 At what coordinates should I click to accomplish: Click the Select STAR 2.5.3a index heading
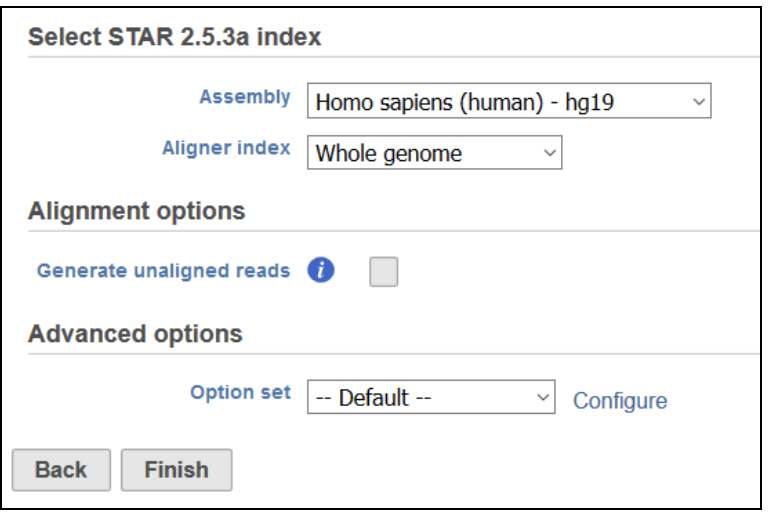(x=174, y=37)
